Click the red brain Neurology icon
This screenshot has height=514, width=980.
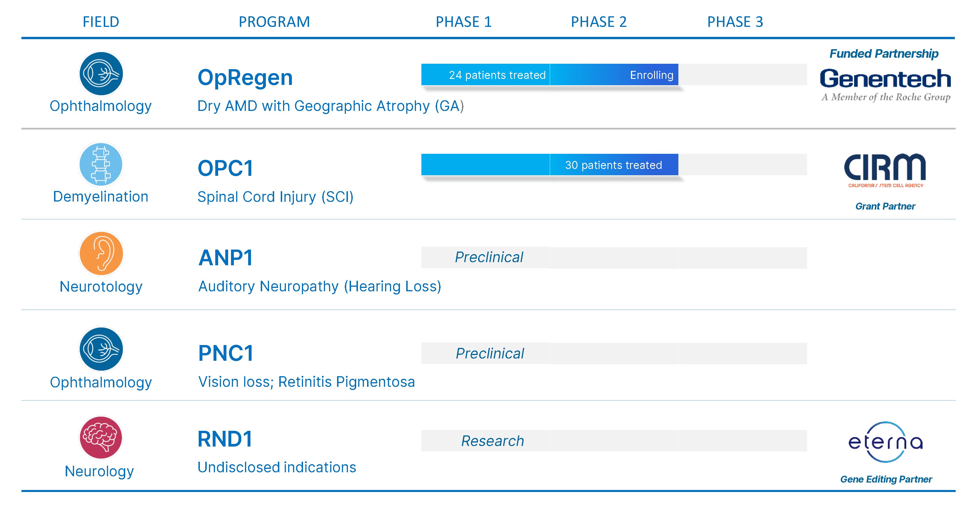tap(101, 437)
